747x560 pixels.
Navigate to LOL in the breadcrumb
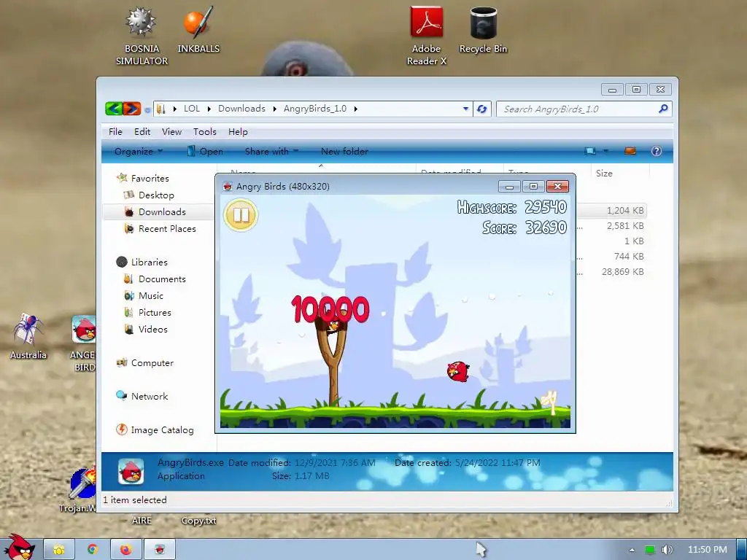tap(192, 109)
